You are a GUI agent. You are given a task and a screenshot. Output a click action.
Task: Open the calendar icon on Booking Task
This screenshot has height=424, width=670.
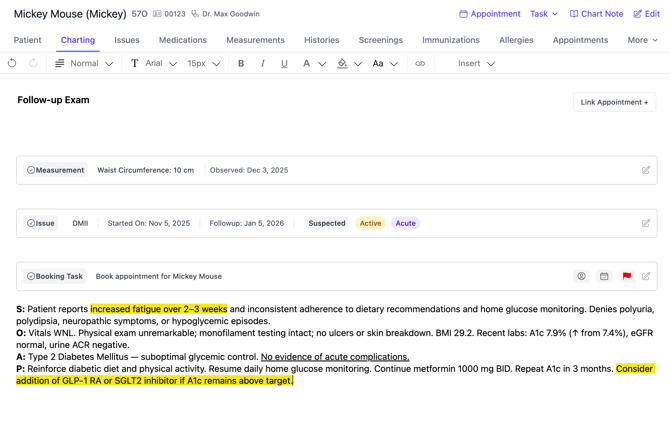pos(604,276)
